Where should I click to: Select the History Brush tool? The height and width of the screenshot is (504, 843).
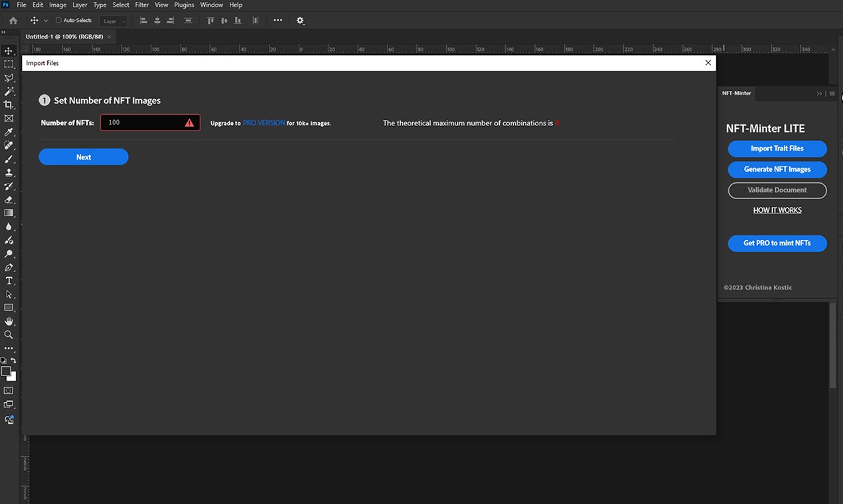9,186
